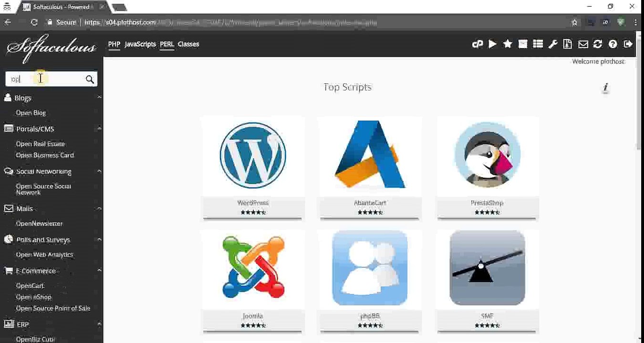Open the Open Web Analytics script

[x=44, y=254]
